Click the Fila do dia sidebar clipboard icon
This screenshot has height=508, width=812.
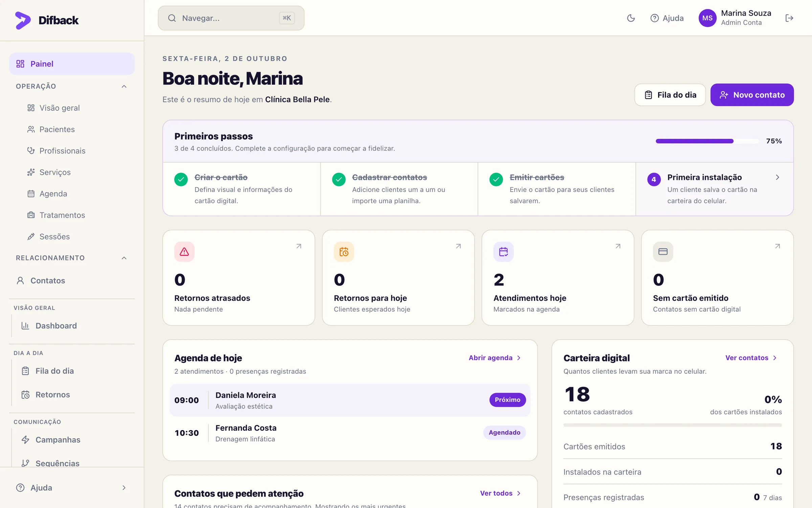tap(25, 371)
